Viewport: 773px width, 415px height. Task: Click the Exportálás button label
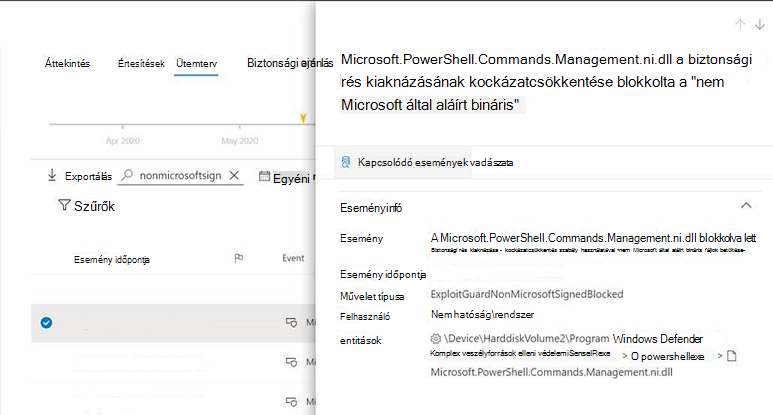88,176
